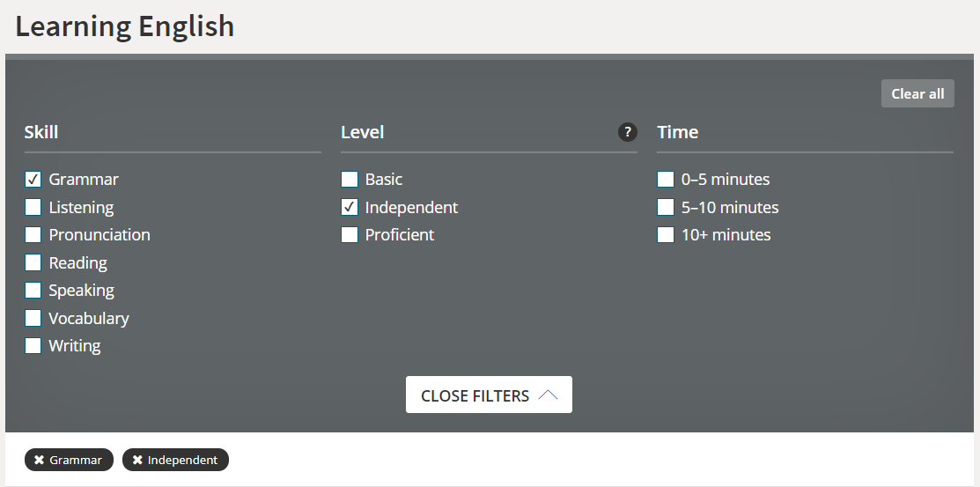Click the Learning English page heading
The image size is (980, 487).
point(125,26)
